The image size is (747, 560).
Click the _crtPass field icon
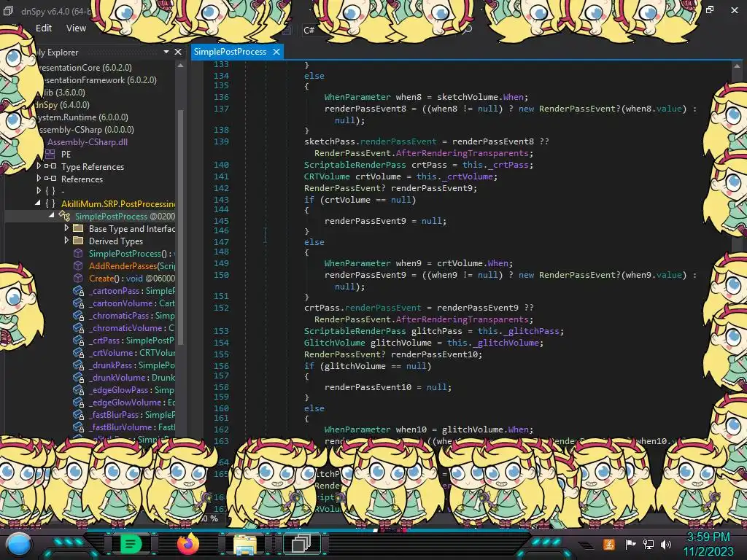pos(78,341)
